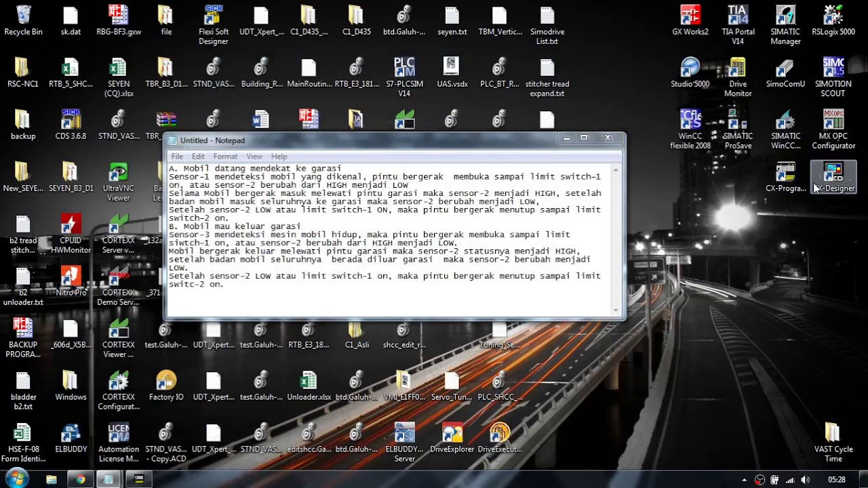Maximize the Untitled Notepad window
Image resolution: width=868 pixels, height=488 pixels.
(584, 138)
